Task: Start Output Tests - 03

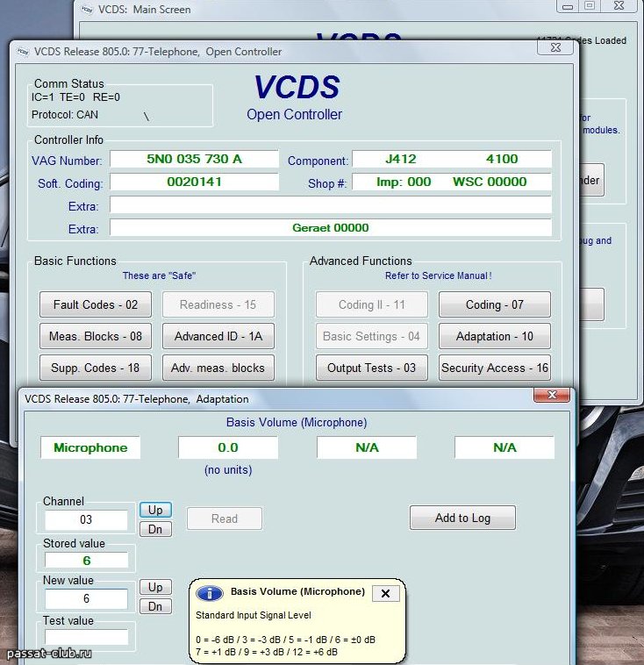Action: pos(372,368)
